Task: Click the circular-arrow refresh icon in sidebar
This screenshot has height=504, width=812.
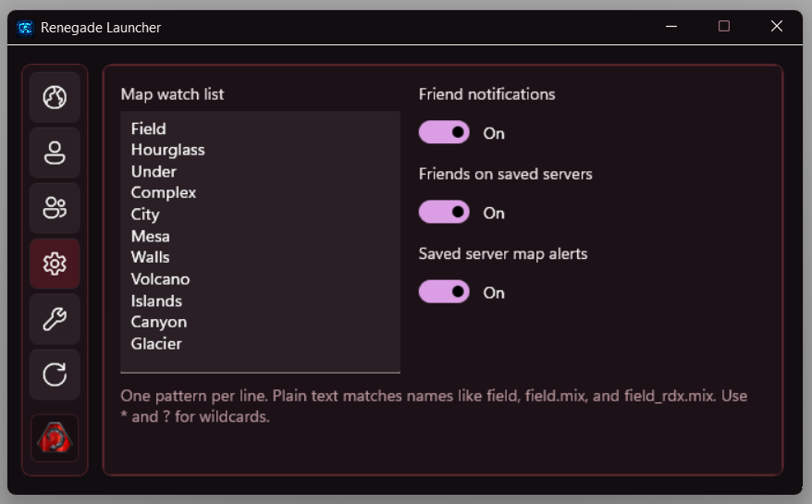Action: pyautogui.click(x=55, y=375)
